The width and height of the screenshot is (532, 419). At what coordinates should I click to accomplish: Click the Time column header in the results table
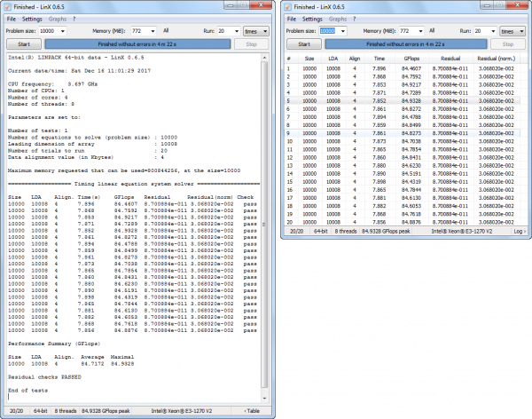(378, 57)
